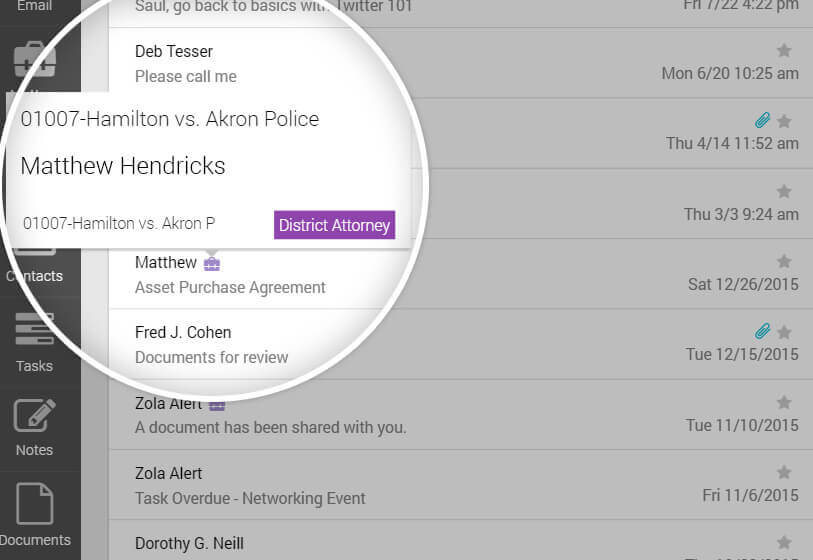
Task: Select the Contacts sidebar menu item
Action: coord(34,276)
